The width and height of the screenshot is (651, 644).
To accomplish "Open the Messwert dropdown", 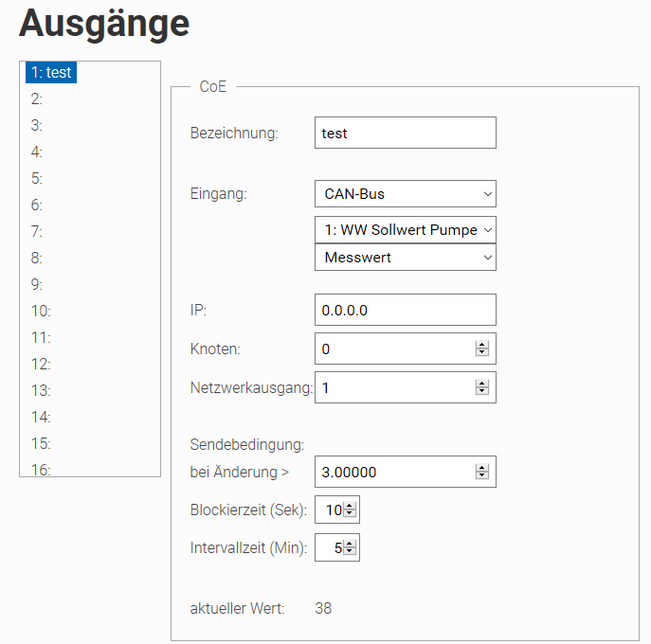I will click(405, 258).
